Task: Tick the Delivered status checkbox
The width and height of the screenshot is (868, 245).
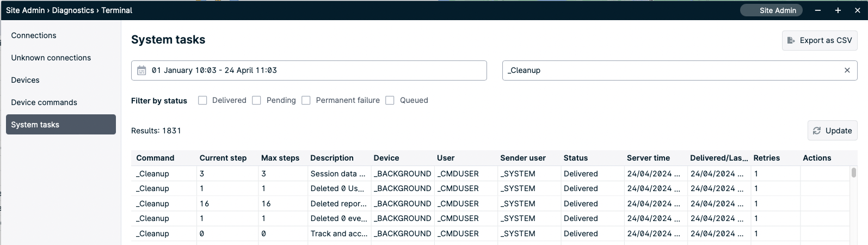Action: pyautogui.click(x=202, y=100)
